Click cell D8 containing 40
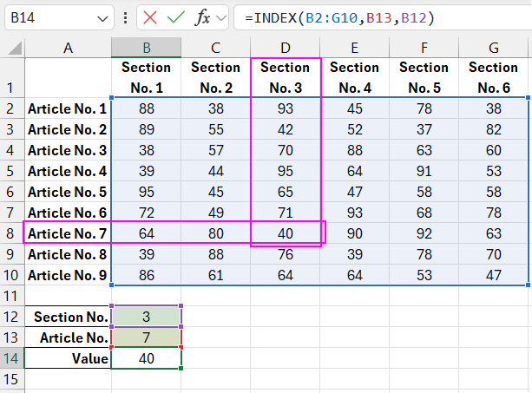This screenshot has width=532, height=393. coord(286,233)
